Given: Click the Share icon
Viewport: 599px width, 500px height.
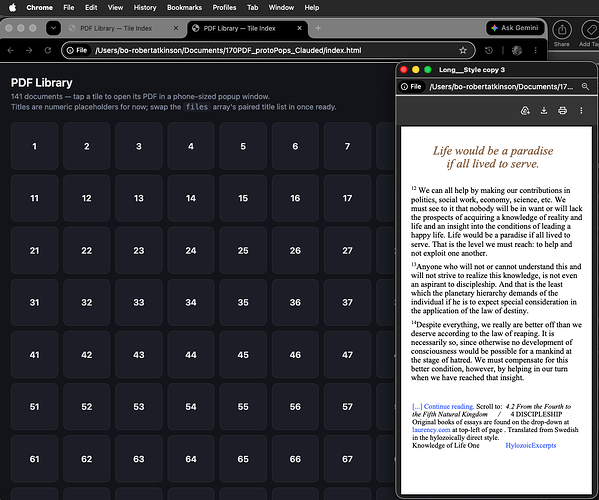Looking at the screenshot, I should (x=562, y=30).
